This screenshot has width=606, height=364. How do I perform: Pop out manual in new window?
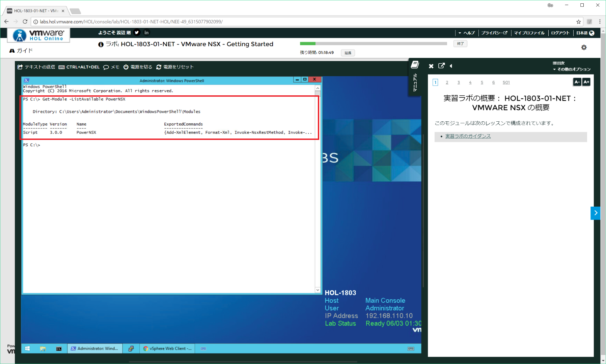click(441, 66)
